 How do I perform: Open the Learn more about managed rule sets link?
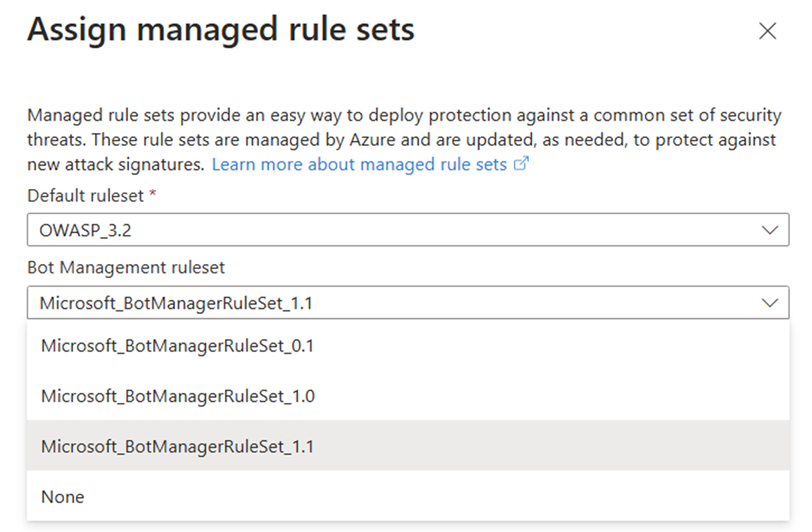[x=359, y=165]
